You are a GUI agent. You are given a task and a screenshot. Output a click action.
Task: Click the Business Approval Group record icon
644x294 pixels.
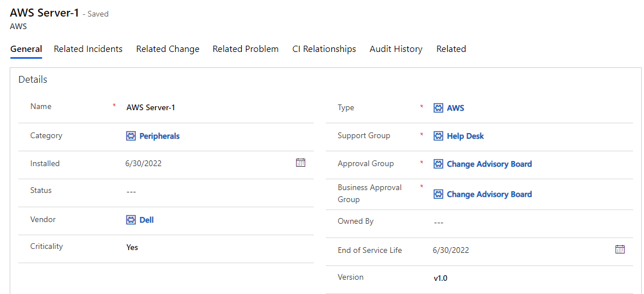438,194
